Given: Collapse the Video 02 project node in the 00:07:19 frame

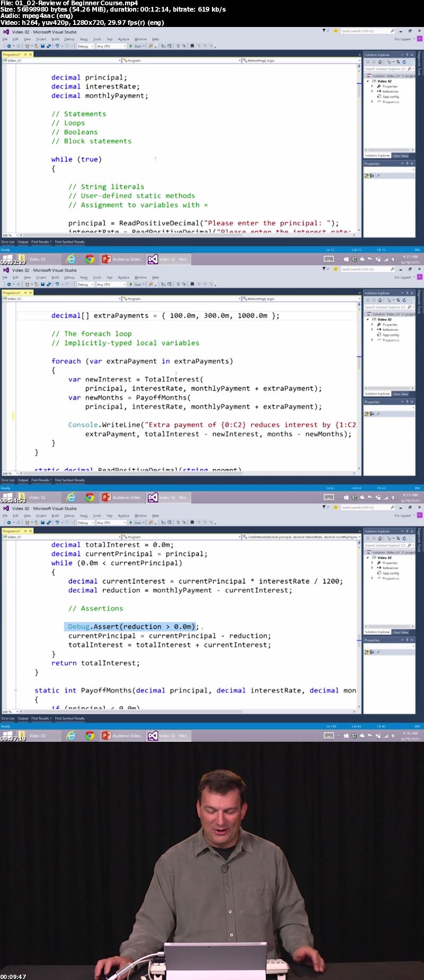Looking at the screenshot, I should point(367,558).
